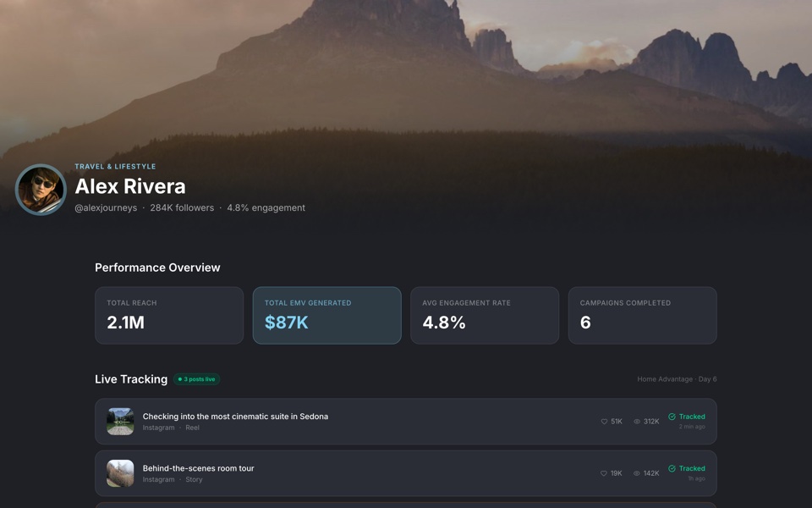The image size is (812, 508).
Task: Click the Tracked check icon on room tour
Action: (672, 468)
